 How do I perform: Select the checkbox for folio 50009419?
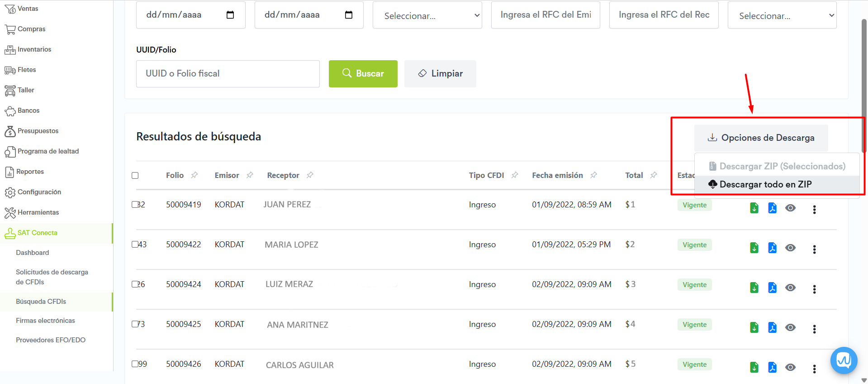[135, 205]
